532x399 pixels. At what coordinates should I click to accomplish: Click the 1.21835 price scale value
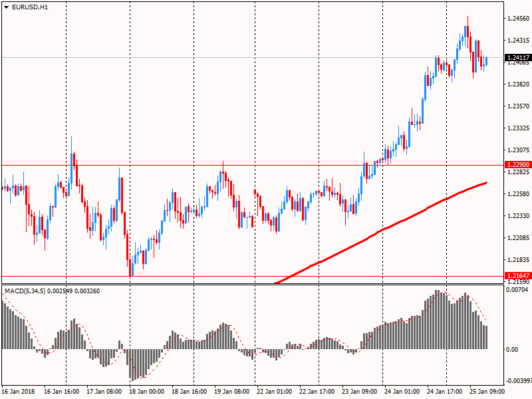[519, 260]
